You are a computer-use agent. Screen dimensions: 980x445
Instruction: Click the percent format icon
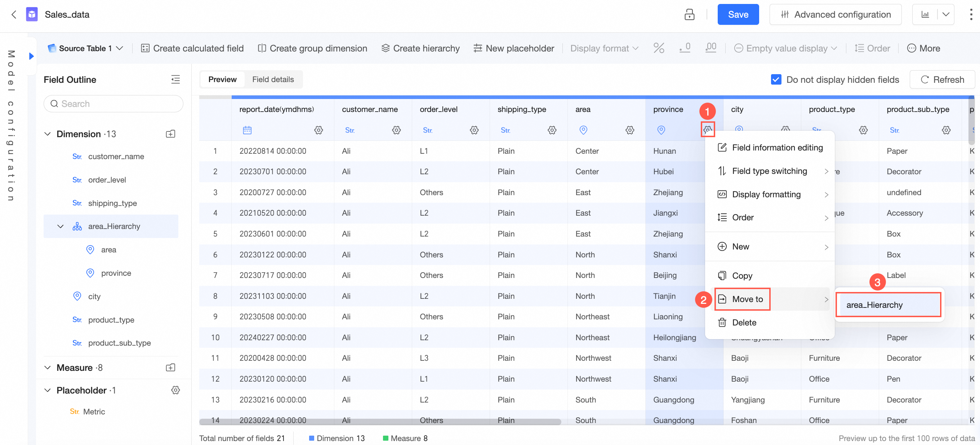pyautogui.click(x=659, y=48)
